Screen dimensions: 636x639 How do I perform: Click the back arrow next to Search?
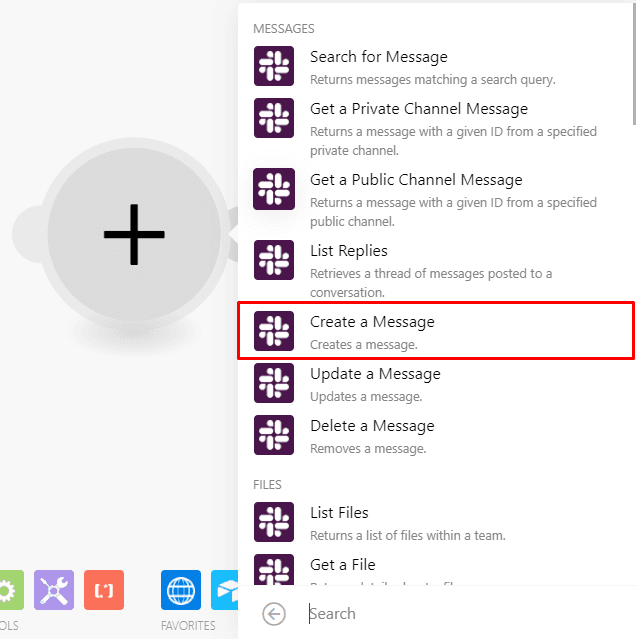coord(274,614)
